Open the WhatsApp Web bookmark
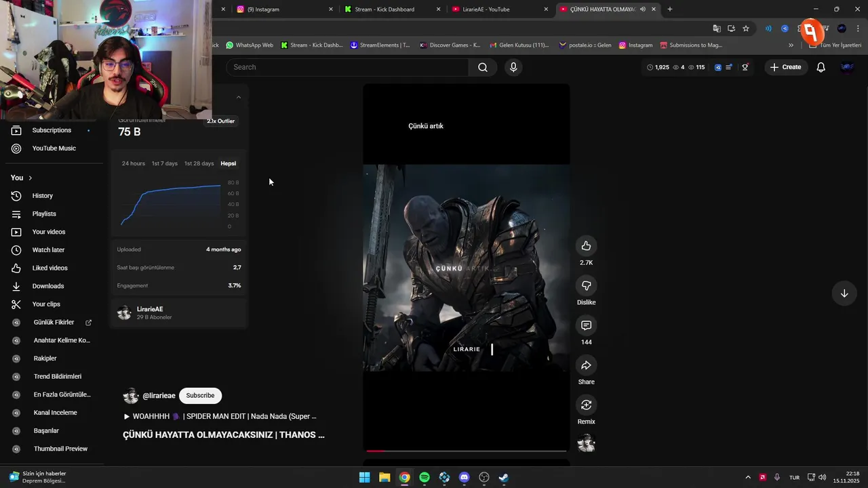 coord(250,45)
